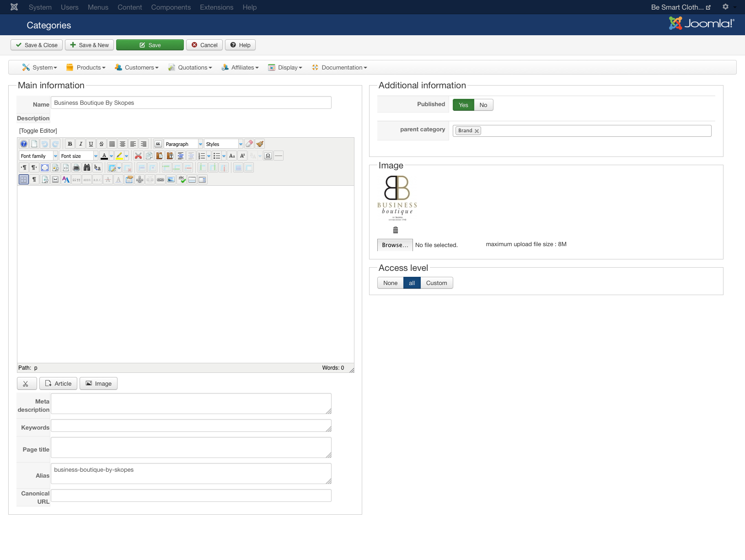Cut selection with the scissors icon

138,156
